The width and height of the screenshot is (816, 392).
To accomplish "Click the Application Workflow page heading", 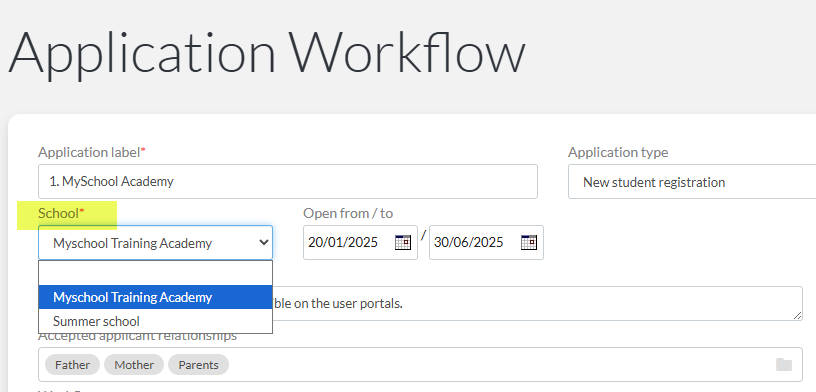I will tap(266, 53).
